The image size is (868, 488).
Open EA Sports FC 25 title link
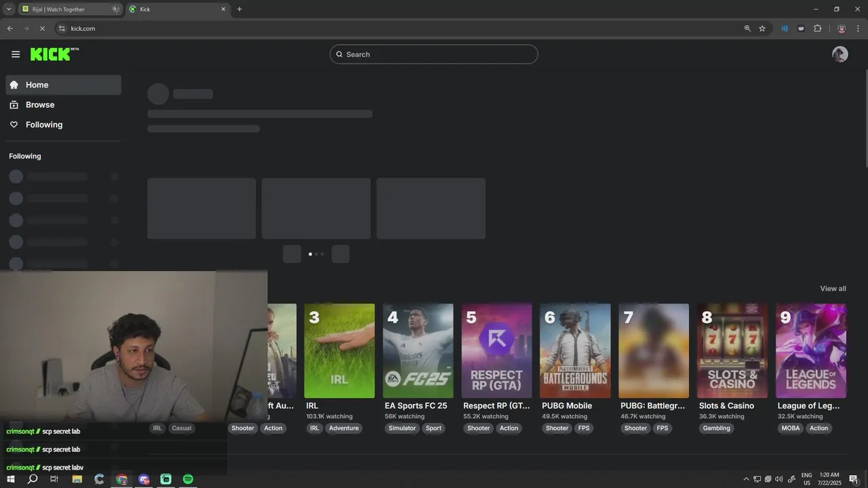(x=416, y=406)
